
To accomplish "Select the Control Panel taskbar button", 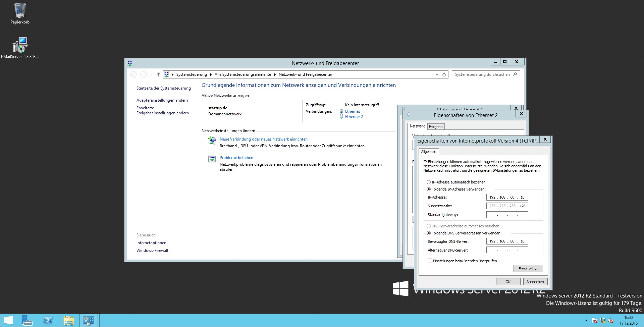I will [89, 320].
